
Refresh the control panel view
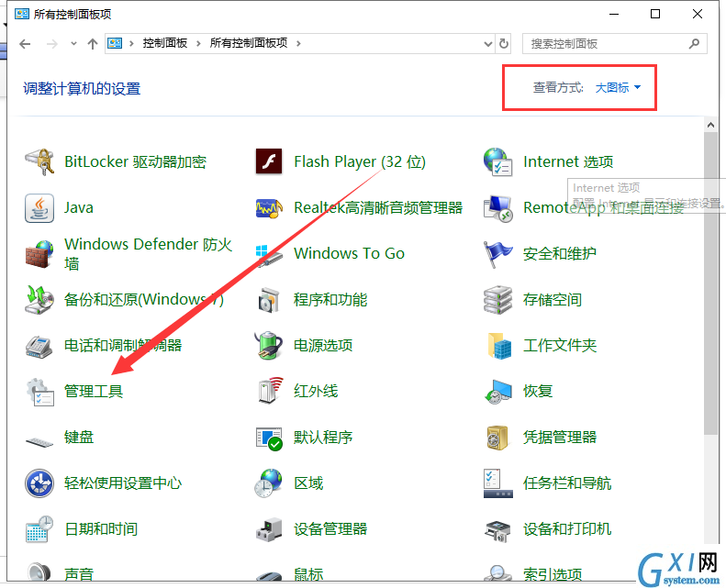pyautogui.click(x=504, y=44)
